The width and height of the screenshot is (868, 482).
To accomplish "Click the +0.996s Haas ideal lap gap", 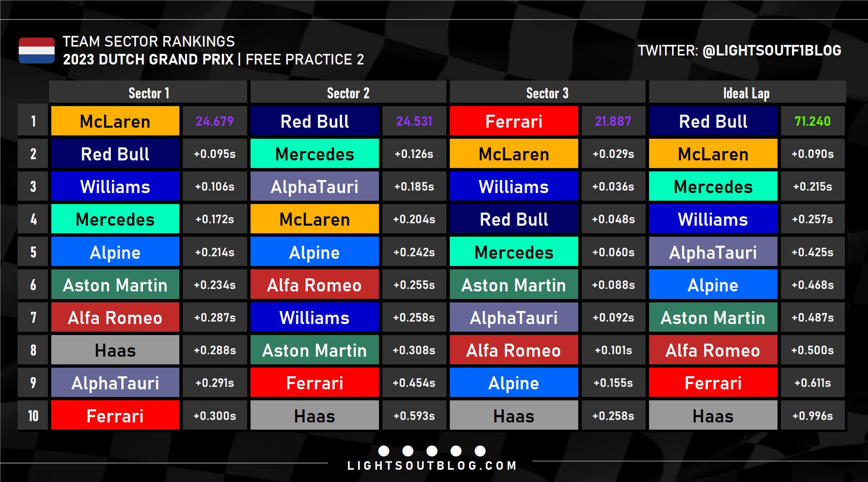I will (x=812, y=416).
